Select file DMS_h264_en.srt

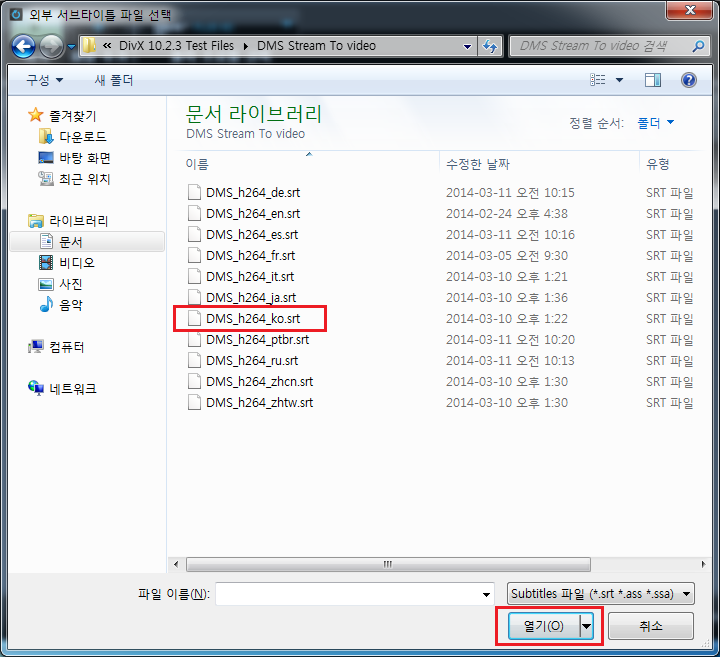coord(253,213)
